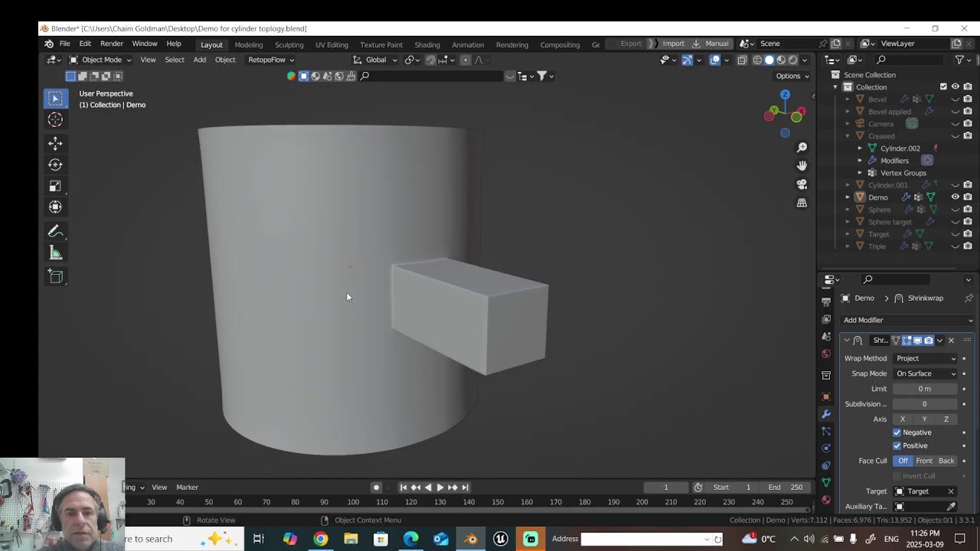Switch perspective/orthographic with the grid icon
This screenshot has width=980, height=551.
802,203
